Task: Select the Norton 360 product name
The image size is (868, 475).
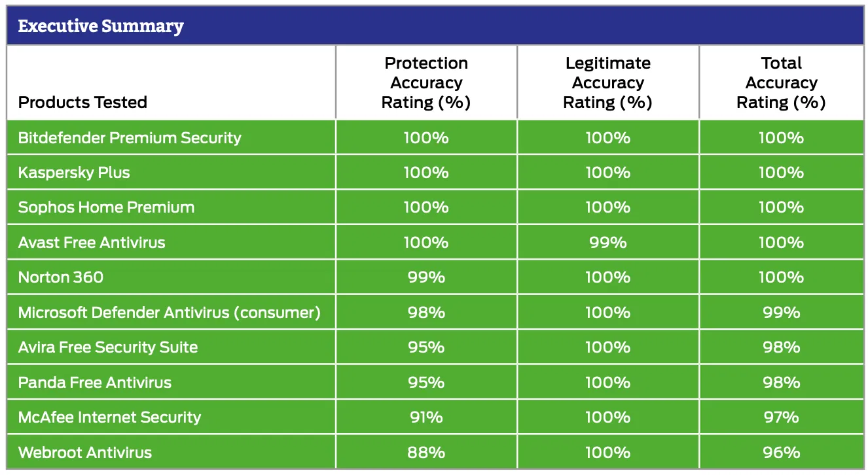Action: pyautogui.click(x=61, y=277)
